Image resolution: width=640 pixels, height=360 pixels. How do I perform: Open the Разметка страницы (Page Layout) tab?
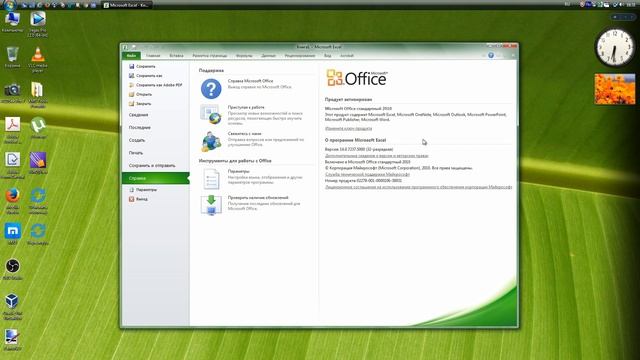(x=210, y=56)
